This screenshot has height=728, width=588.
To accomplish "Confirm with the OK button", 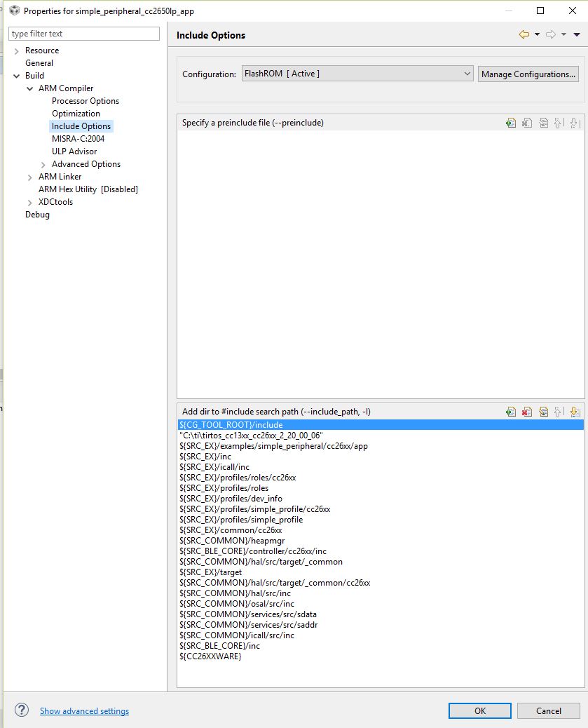I will click(480, 711).
